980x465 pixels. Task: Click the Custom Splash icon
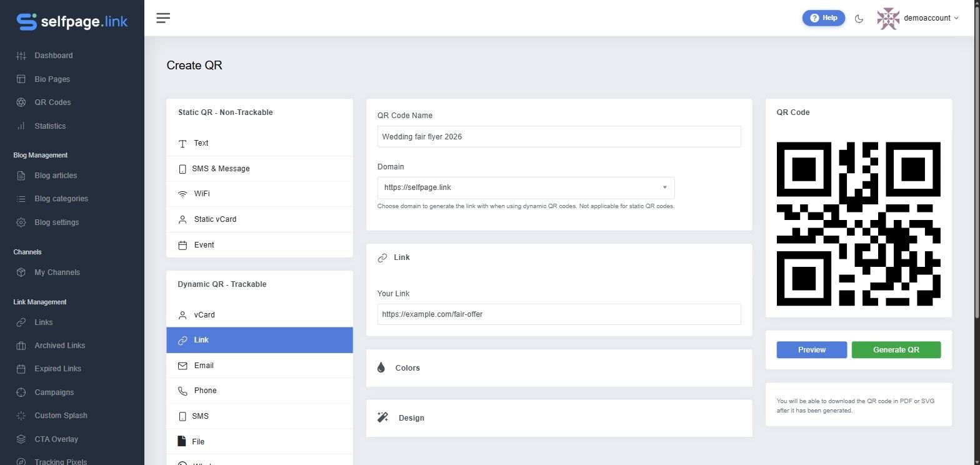[21, 416]
